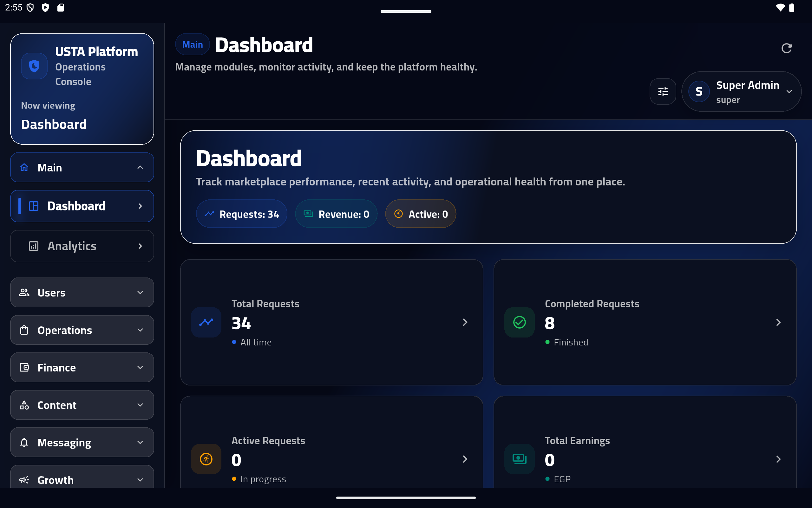Click the Finance wallet icon in sidebar

[x=24, y=367]
